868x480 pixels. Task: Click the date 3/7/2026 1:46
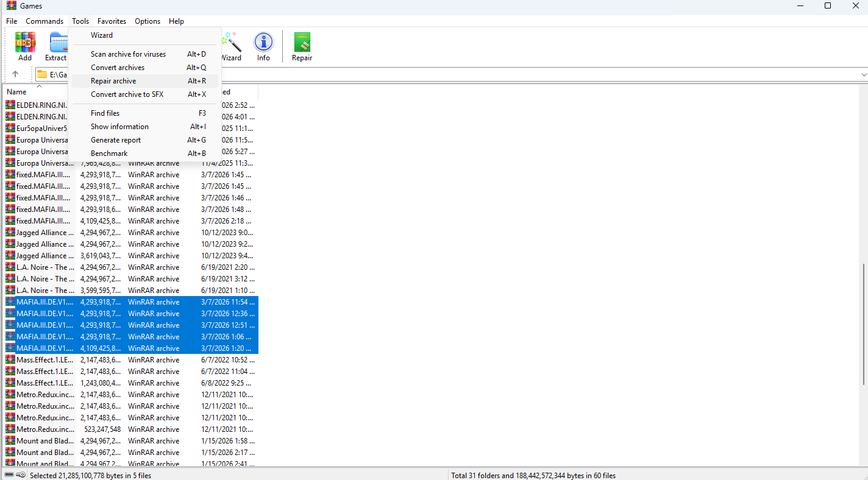(x=227, y=197)
